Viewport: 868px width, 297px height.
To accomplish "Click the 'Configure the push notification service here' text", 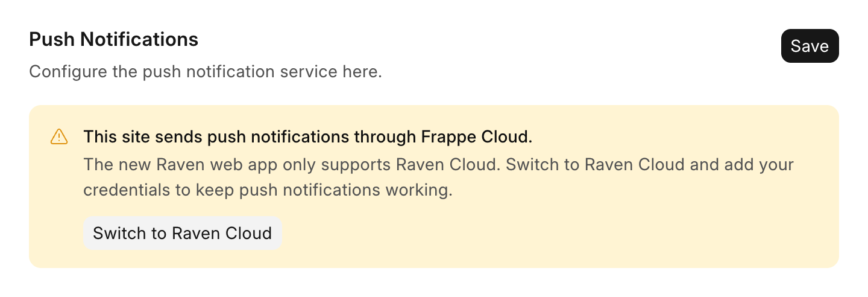I will point(206,72).
